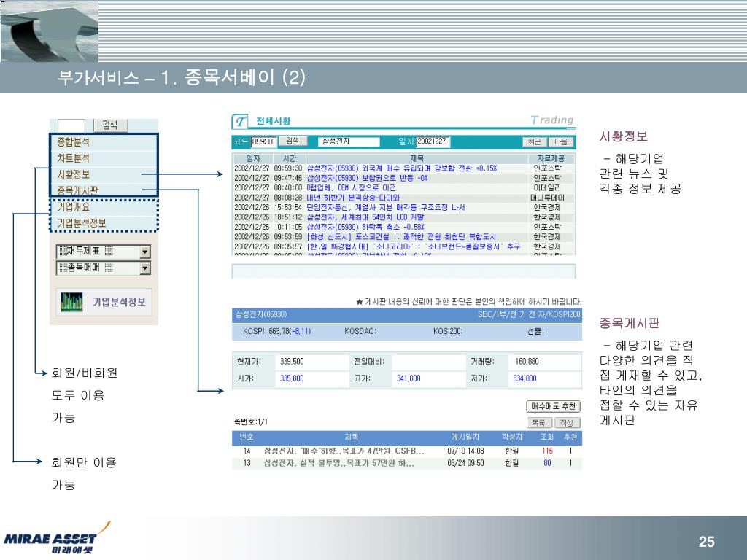Click the 코드 field containing 05930
Screen dimensions: 747x560
(x=263, y=141)
